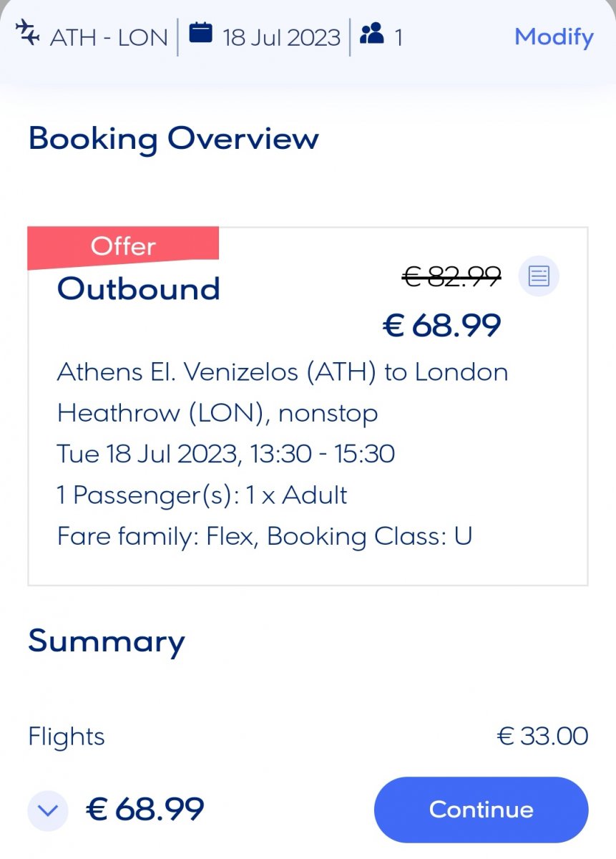Image resolution: width=616 pixels, height=859 pixels.
Task: Tap the Flights summary row
Action: 308,736
